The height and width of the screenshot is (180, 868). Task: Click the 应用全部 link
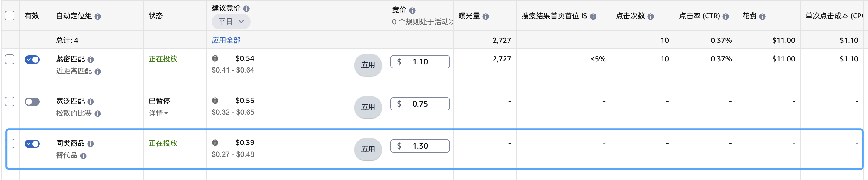coord(226,40)
